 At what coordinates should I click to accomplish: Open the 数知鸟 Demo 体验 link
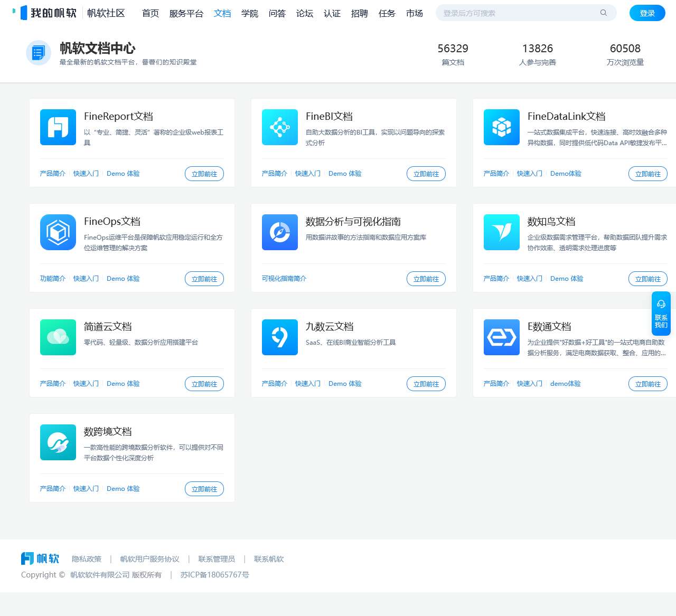[567, 279]
